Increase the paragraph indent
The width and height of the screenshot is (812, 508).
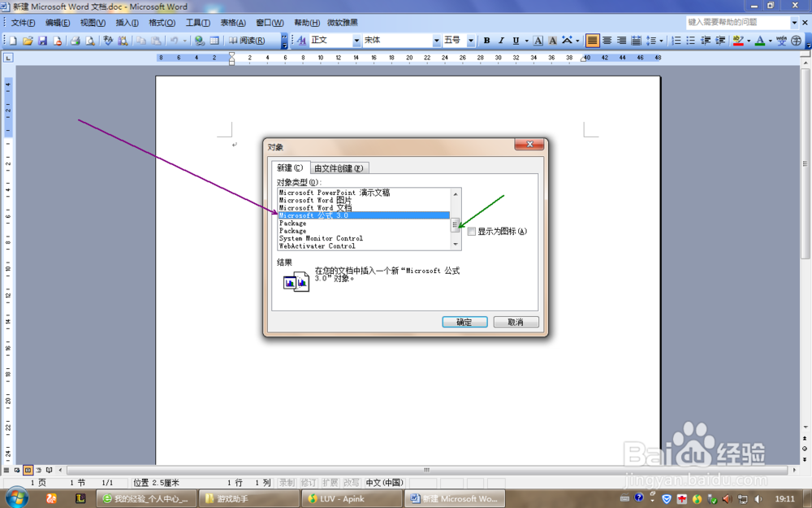click(x=719, y=41)
